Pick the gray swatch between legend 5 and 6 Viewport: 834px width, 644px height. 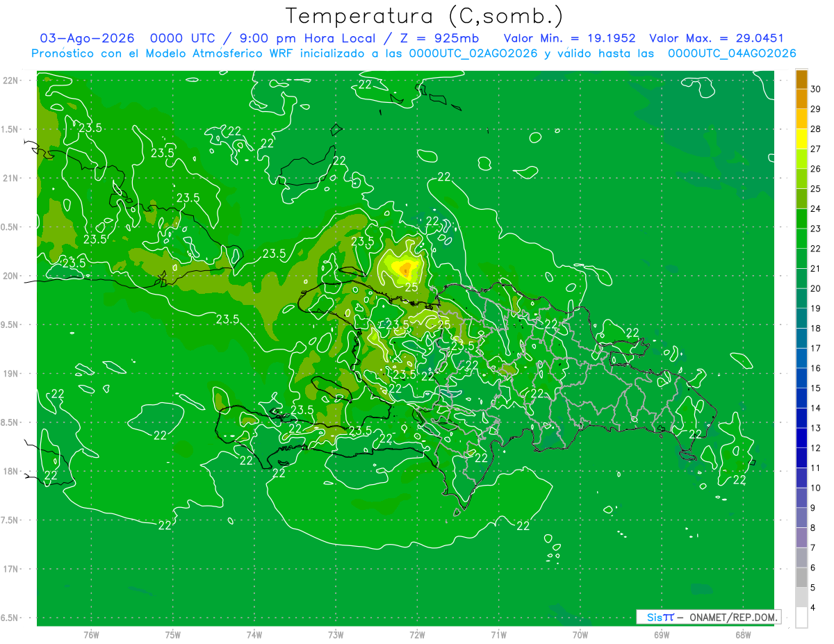[x=801, y=577]
